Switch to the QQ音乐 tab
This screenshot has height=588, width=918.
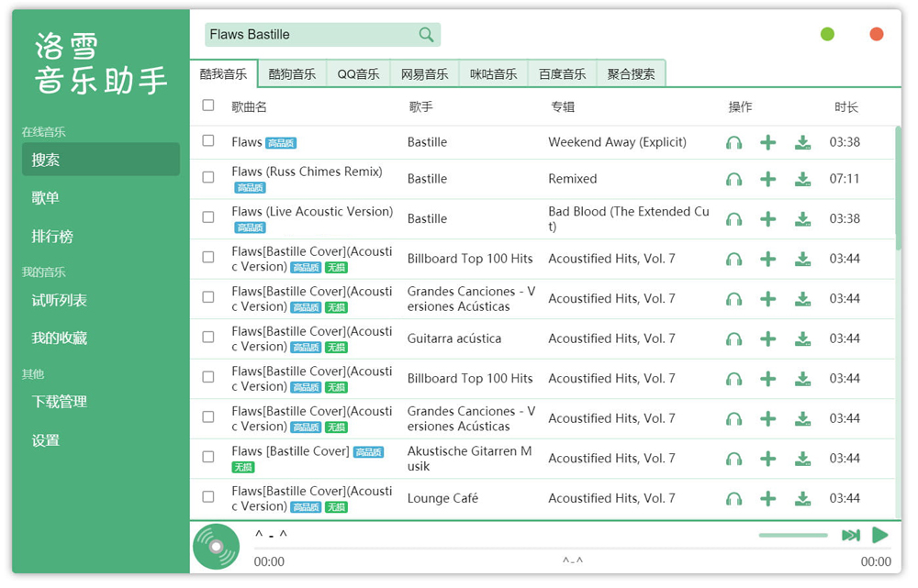[358, 73]
